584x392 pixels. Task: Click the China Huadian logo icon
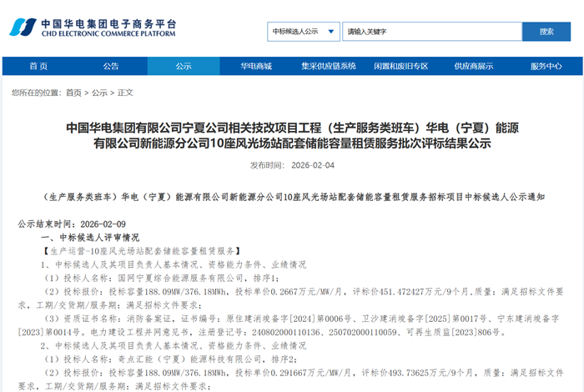23,27
